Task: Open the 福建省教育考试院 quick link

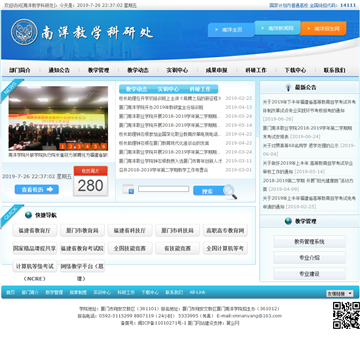Action: coord(82,248)
